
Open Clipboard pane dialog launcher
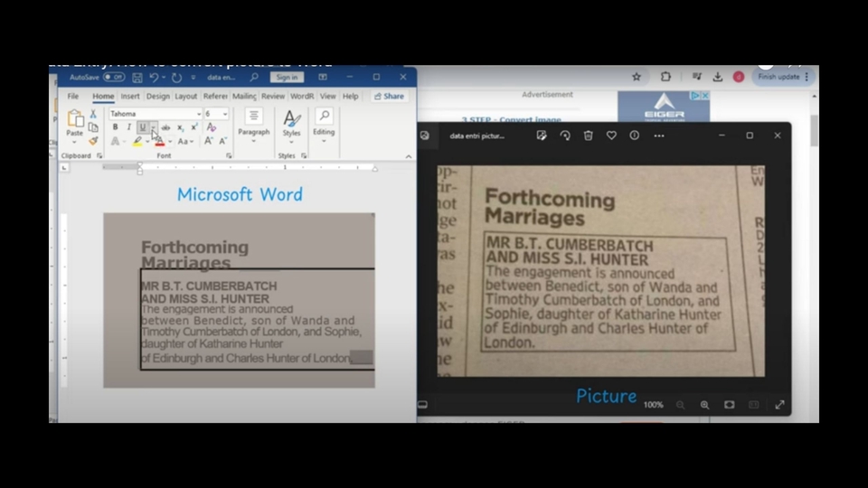99,156
